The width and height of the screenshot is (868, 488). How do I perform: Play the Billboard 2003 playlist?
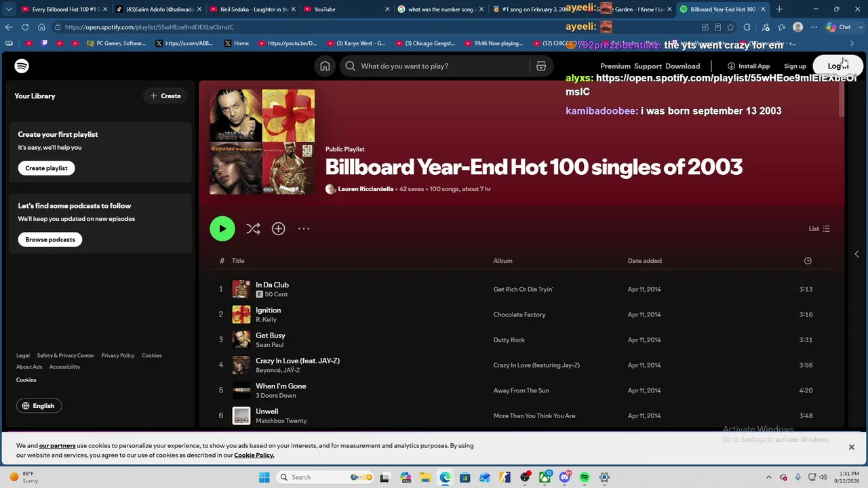pyautogui.click(x=222, y=228)
